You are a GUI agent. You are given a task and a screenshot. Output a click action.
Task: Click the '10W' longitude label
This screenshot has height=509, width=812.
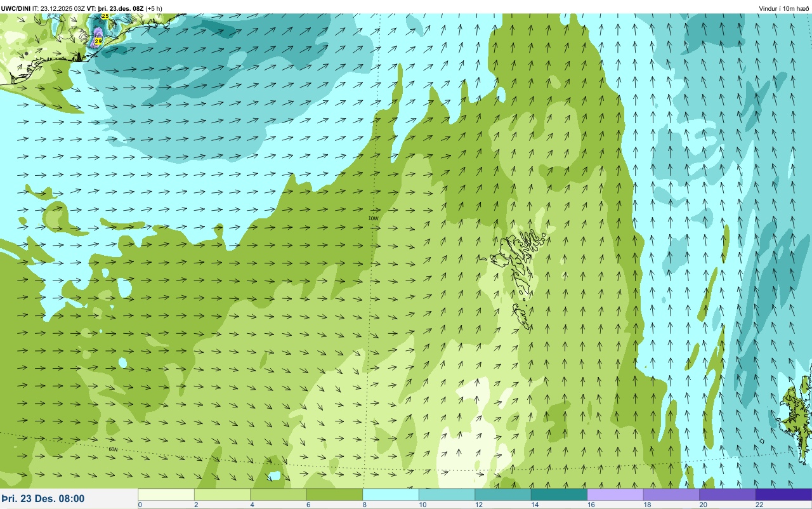[x=373, y=218]
